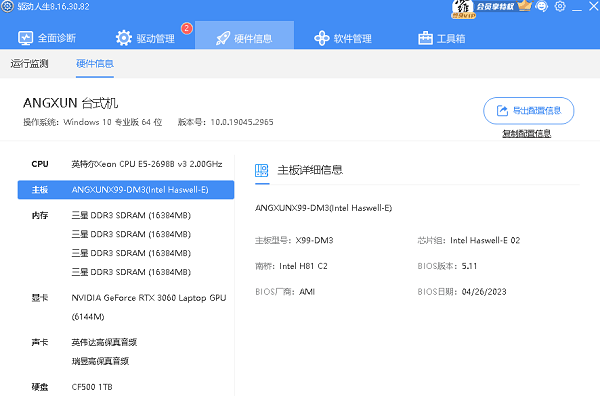Image resolution: width=600 pixels, height=396 pixels.
Task: Select the 主板 ANGXUNX99-DM3 row
Action: coord(126,190)
